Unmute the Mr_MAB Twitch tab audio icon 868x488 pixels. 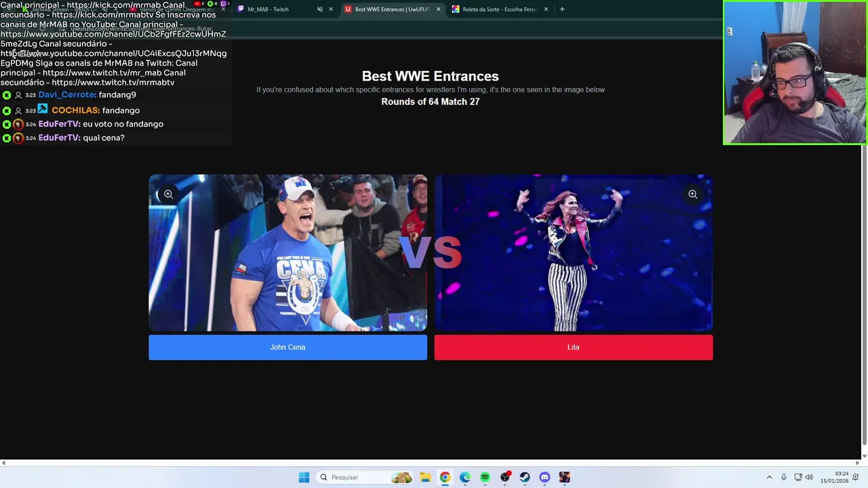click(319, 9)
